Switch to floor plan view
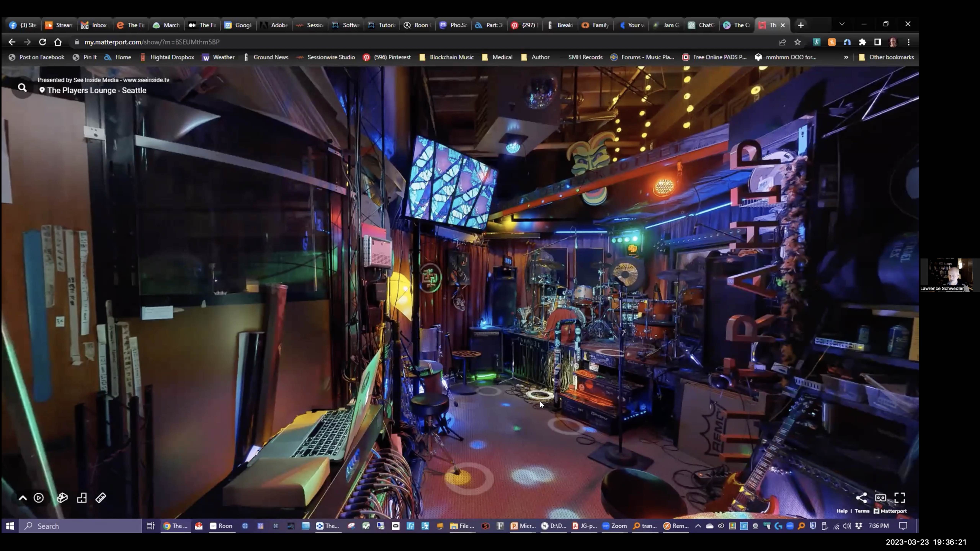 82,498
